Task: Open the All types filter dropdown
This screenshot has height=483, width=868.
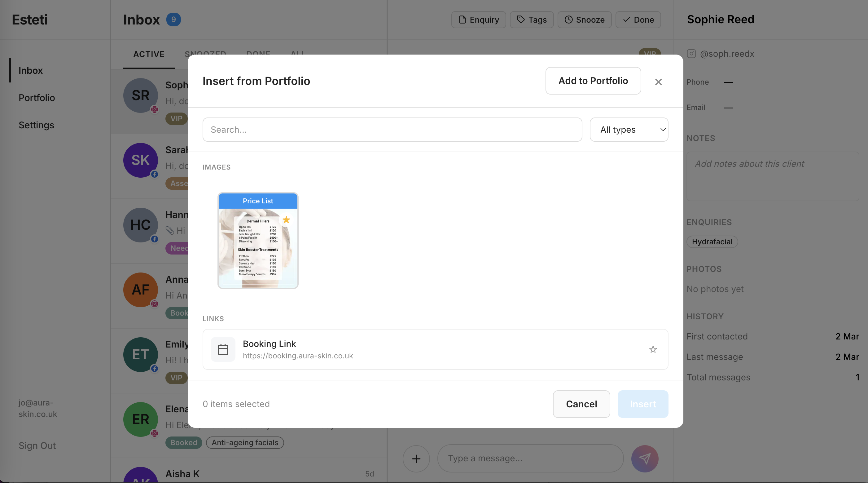Action: [x=629, y=130]
